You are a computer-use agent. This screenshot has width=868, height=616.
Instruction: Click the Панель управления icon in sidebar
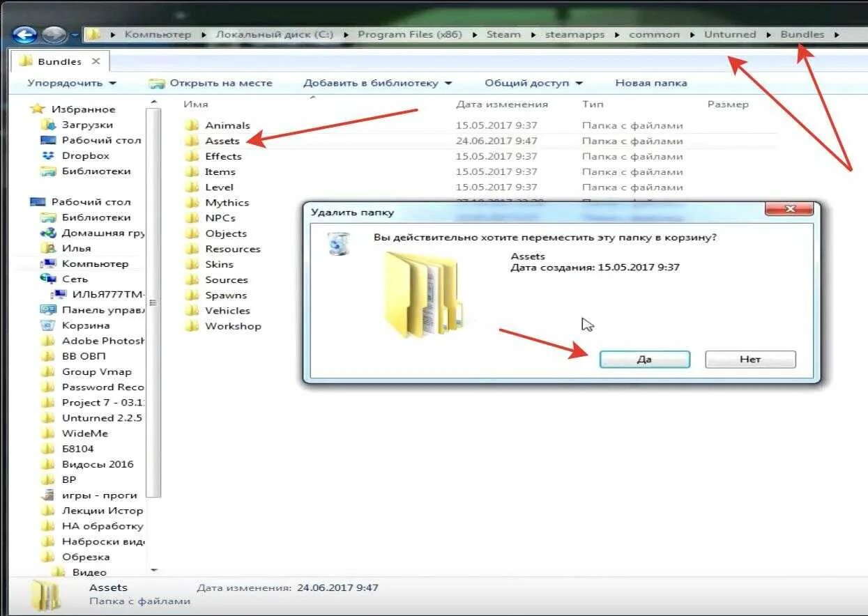click(48, 310)
